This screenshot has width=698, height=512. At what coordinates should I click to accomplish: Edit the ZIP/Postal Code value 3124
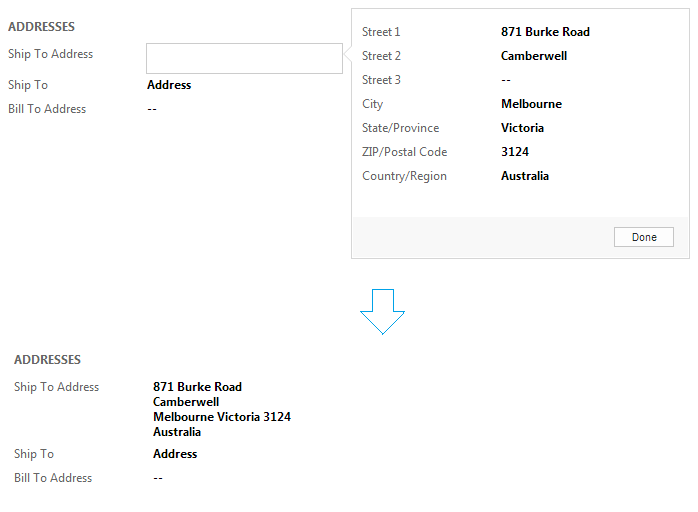pos(514,152)
